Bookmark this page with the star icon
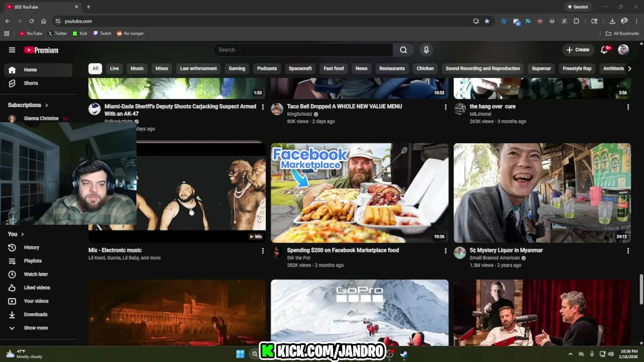Image resolution: width=644 pixels, height=362 pixels. [x=487, y=21]
